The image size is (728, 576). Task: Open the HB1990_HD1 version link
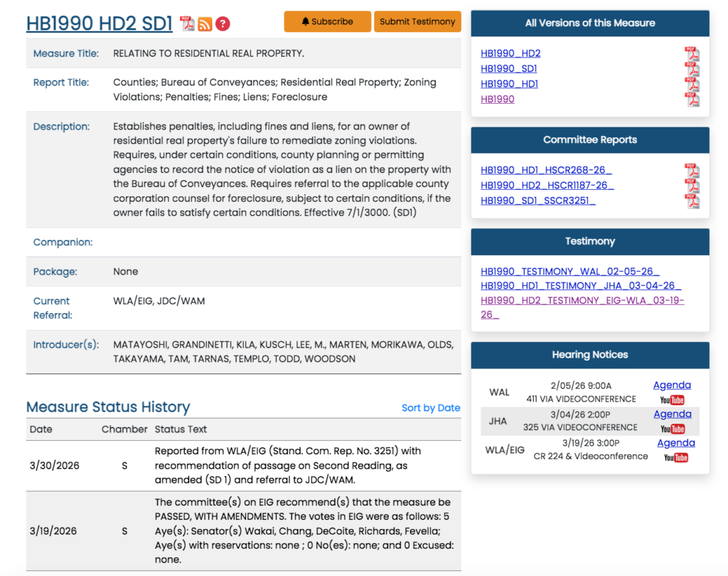[x=509, y=84]
